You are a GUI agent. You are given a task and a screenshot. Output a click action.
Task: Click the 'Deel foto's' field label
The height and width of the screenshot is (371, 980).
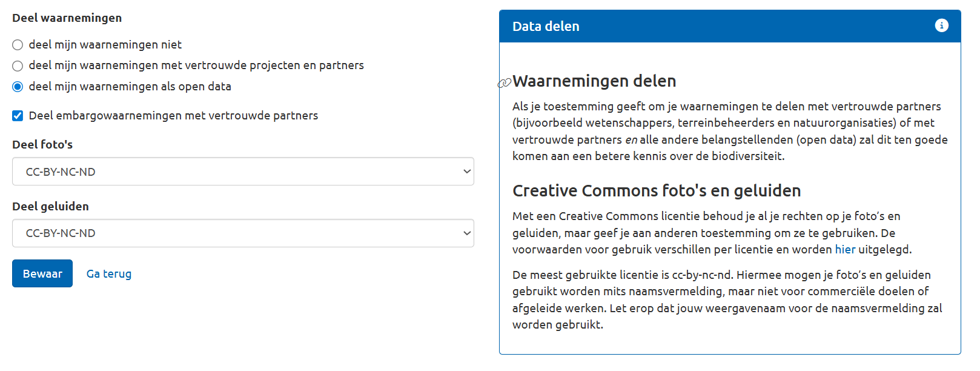pos(42,144)
